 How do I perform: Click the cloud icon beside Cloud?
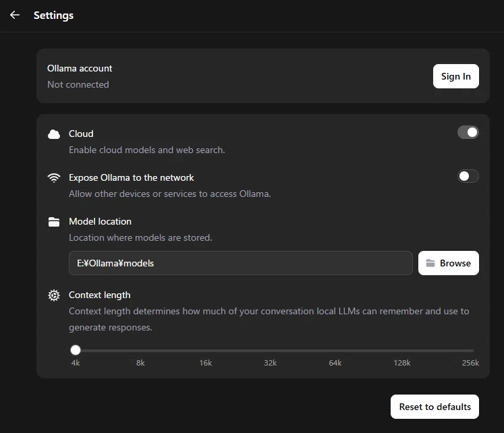tap(54, 134)
